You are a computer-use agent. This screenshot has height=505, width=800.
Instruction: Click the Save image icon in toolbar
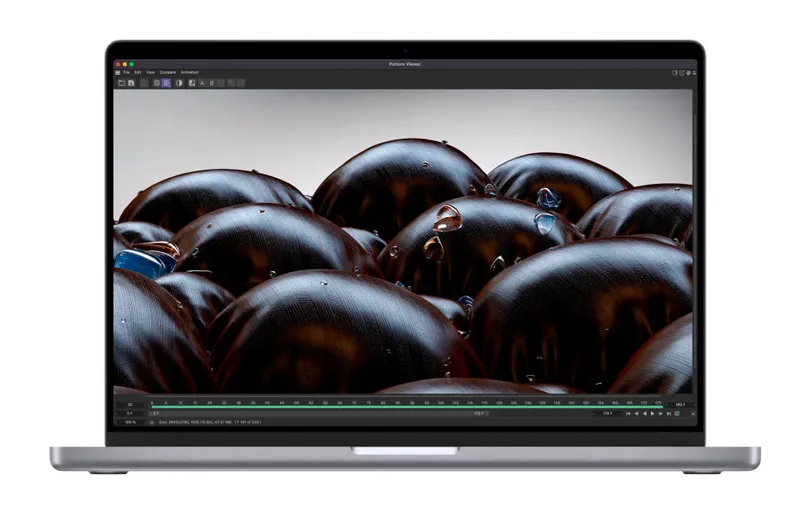(131, 83)
